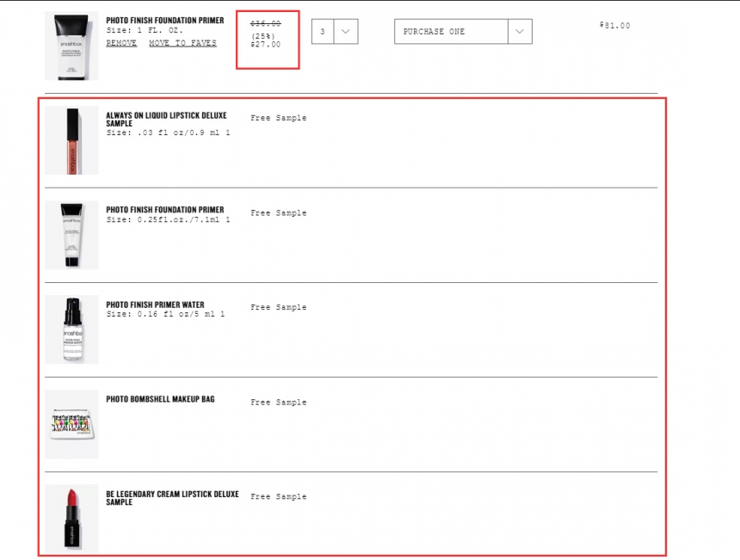
Task: Click Free Sample label for Photo Bombshell Makeup Bag
Action: [x=279, y=403]
